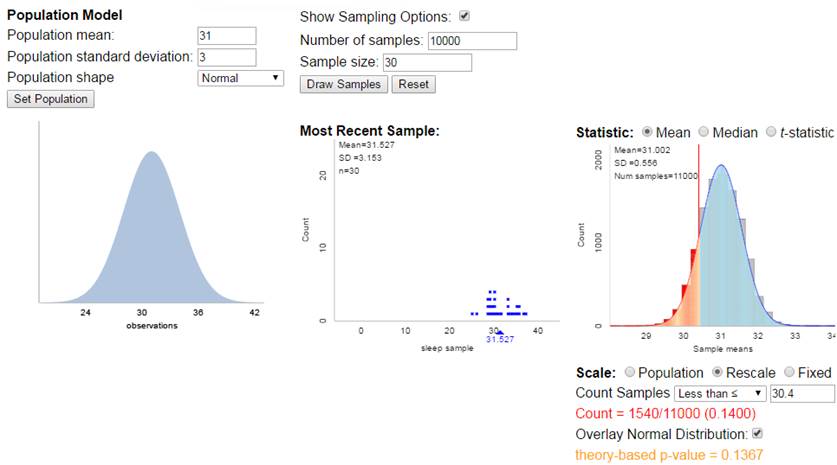Click the Number of samples field
This screenshot has height=465, width=837.
click(472, 41)
